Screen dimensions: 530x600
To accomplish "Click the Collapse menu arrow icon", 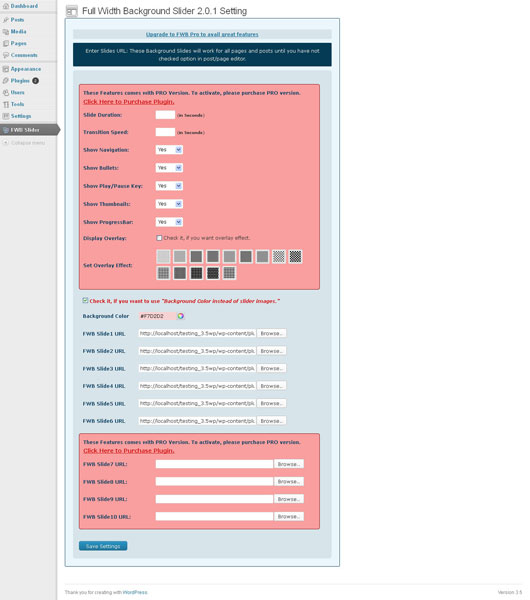I will (x=5, y=142).
